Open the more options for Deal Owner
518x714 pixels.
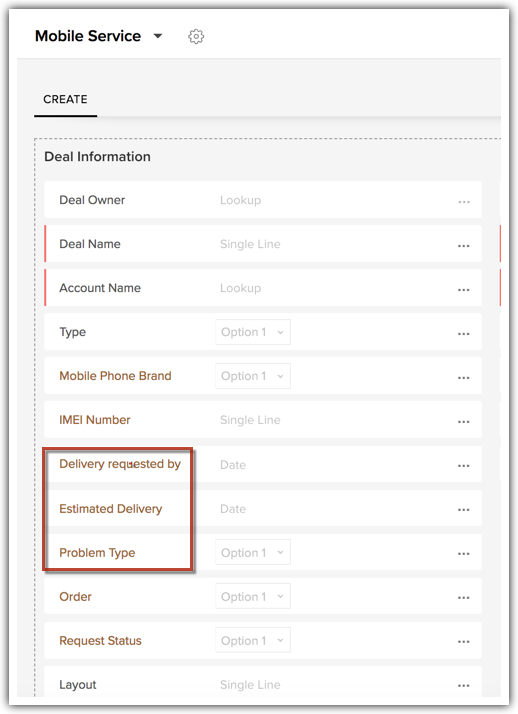(464, 202)
